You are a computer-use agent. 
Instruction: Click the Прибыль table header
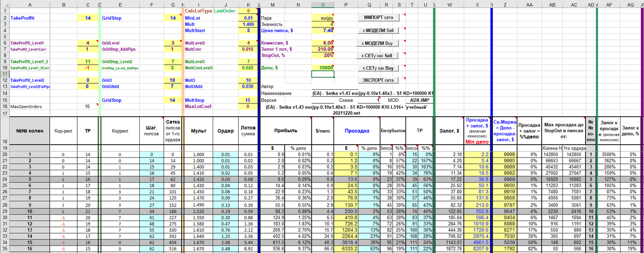285,131
